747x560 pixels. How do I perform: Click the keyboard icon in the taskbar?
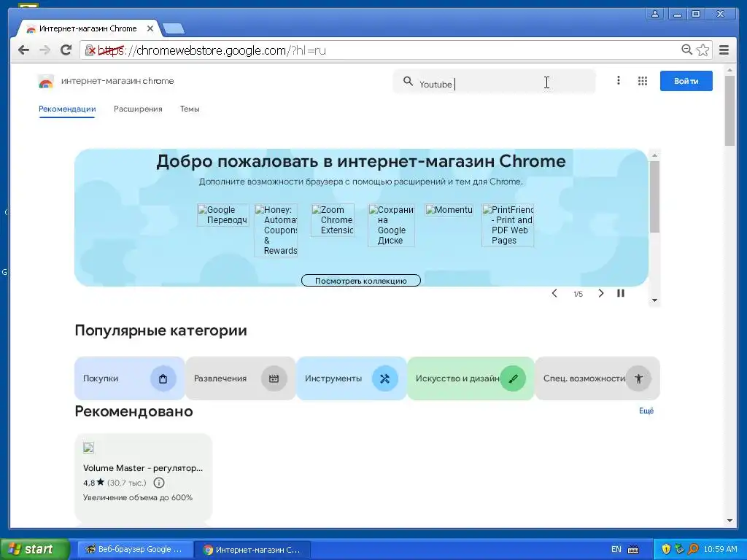point(633,550)
